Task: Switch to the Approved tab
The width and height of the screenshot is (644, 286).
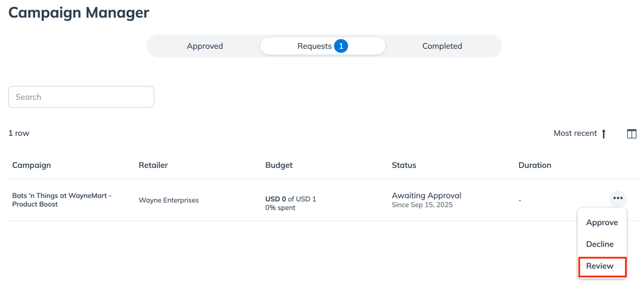Action: tap(205, 46)
